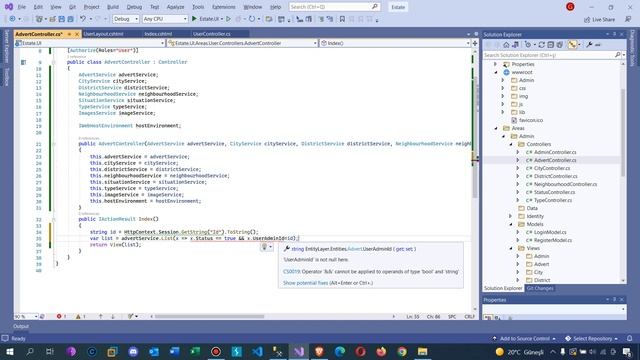Collapse the wwwroot folder node
Viewport: 640px width, 360px height.
coord(496,72)
